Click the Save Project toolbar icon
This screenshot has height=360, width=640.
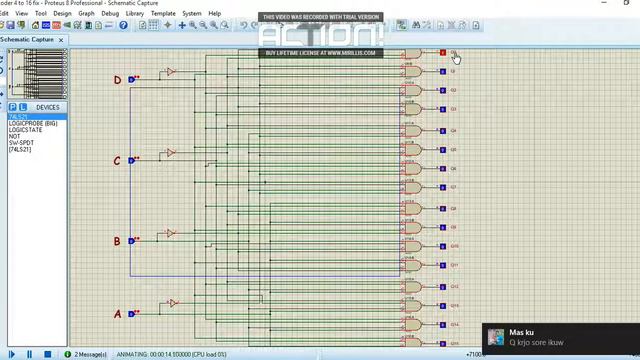pos(11,25)
